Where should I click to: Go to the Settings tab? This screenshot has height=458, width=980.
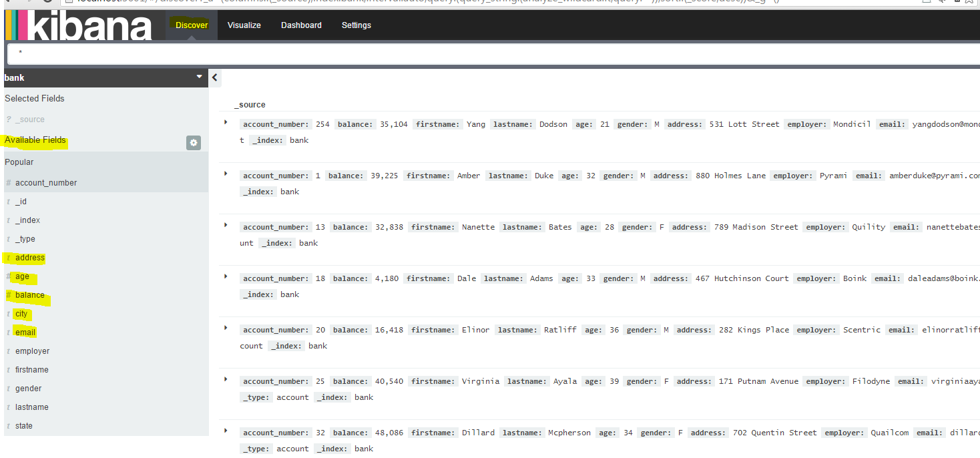click(356, 25)
